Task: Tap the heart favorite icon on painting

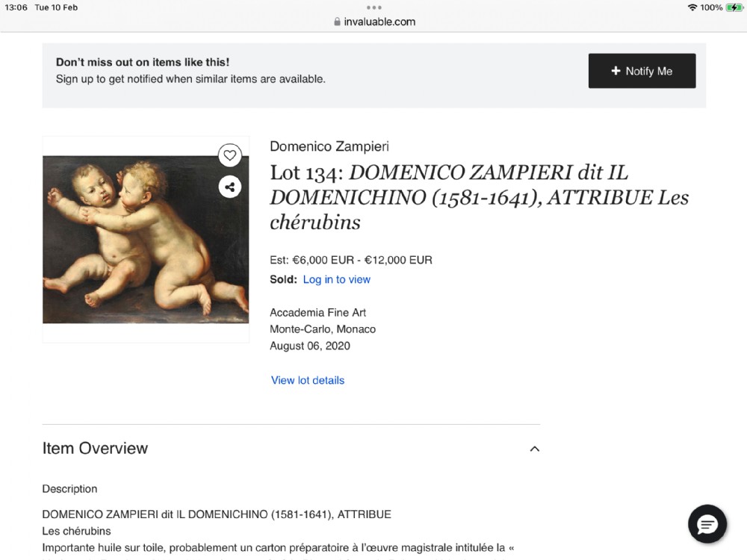Action: tap(229, 155)
